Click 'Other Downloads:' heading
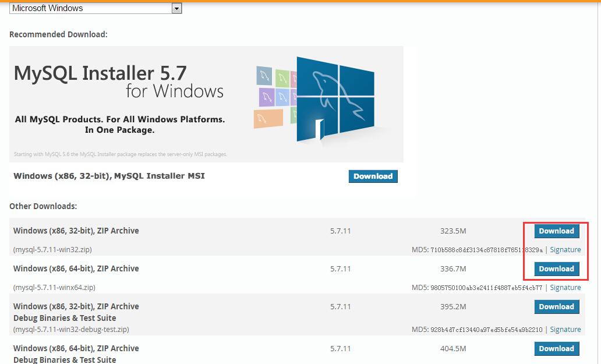Viewport: 601px width, 364px height. pyautogui.click(x=43, y=206)
